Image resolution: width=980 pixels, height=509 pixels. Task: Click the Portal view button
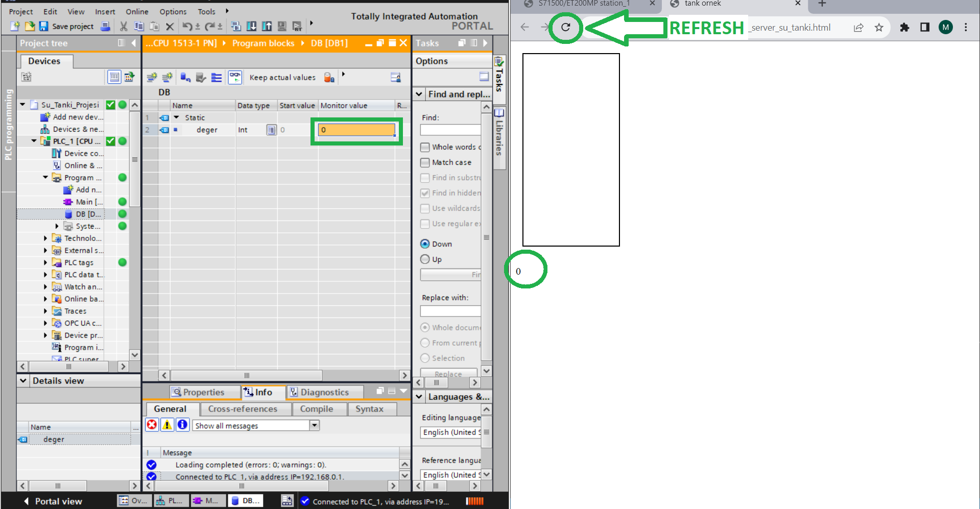tap(53, 501)
